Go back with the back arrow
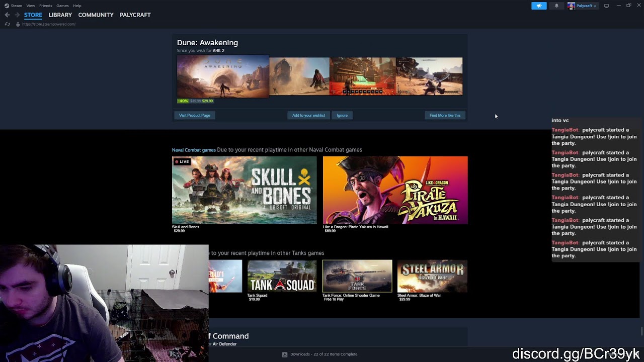This screenshot has width=644, height=362. pyautogui.click(x=7, y=15)
